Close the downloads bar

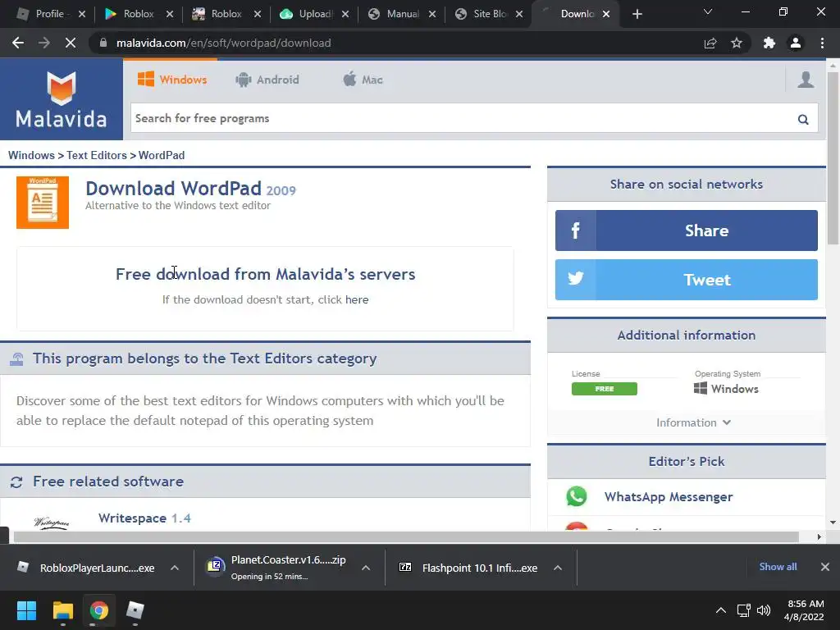825,567
